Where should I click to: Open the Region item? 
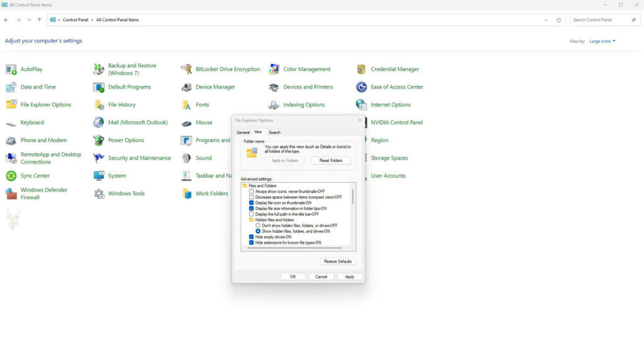[x=379, y=140]
